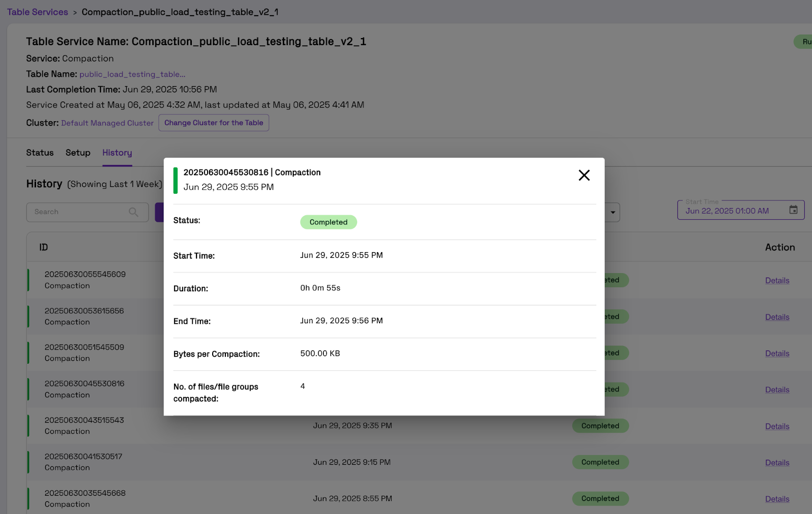812x514 pixels.
Task: Select row ID 20250630053615656
Action: (84, 311)
